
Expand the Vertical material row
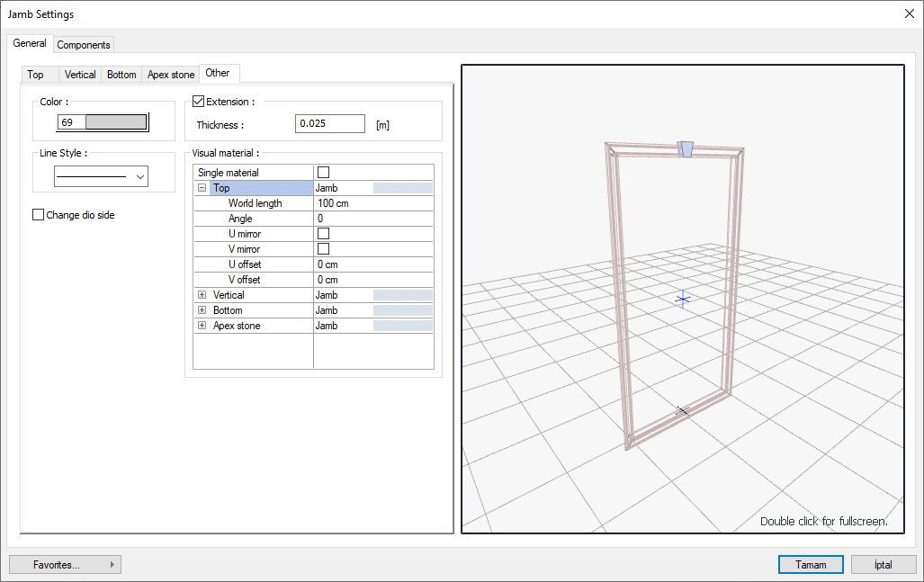coord(202,295)
